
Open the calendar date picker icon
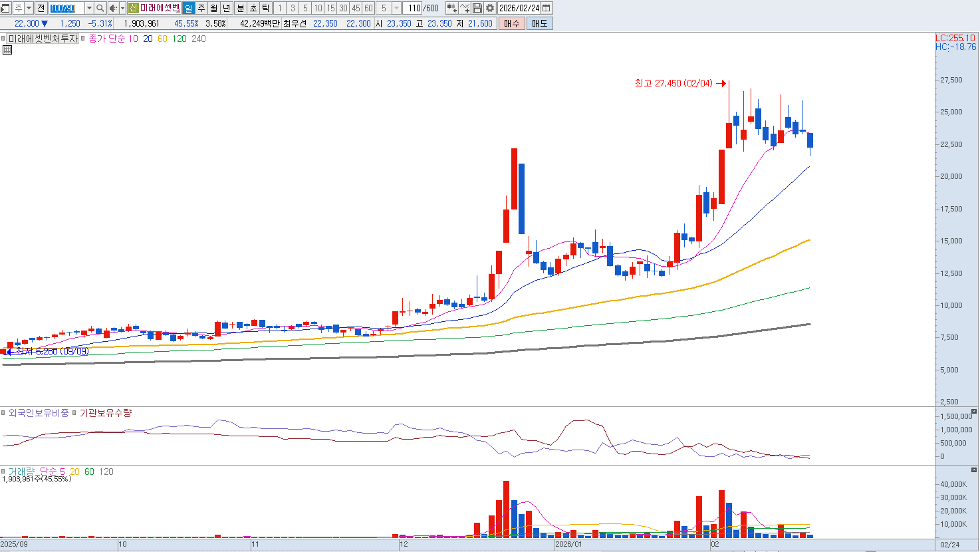click(x=547, y=8)
